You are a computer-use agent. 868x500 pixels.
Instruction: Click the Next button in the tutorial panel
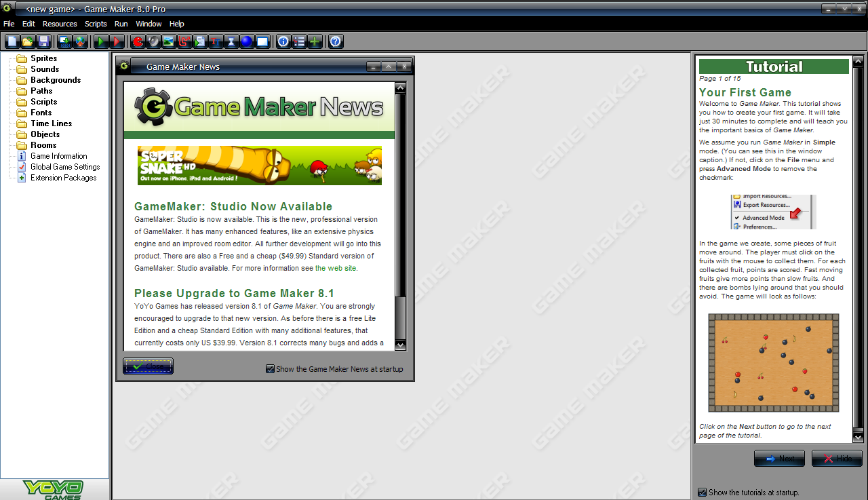pos(779,458)
